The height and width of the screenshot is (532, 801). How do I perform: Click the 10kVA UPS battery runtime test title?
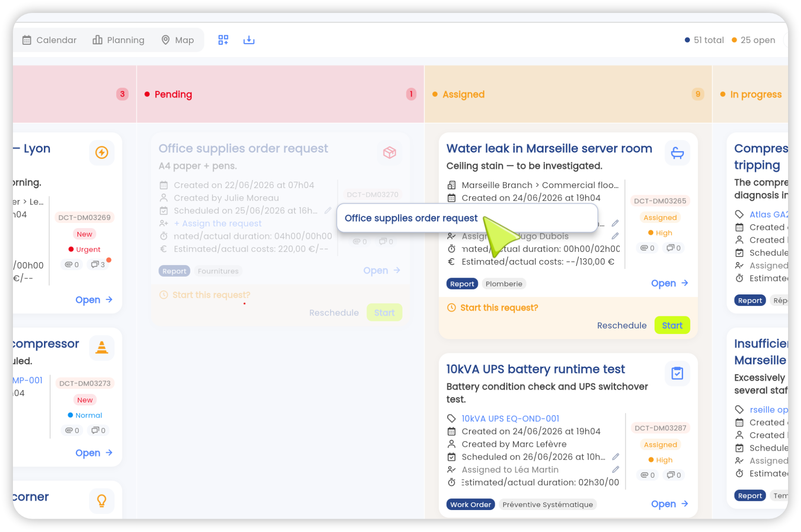[535, 369]
